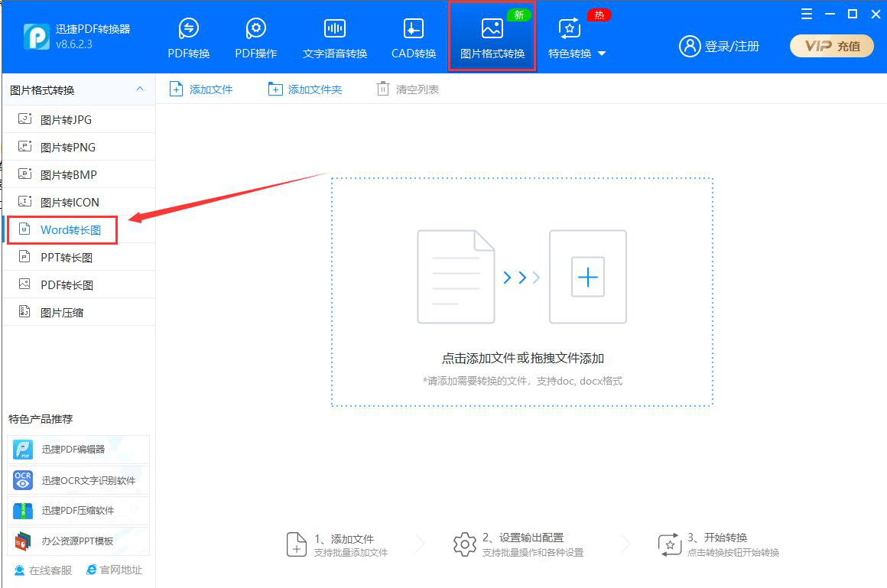Open the 特色转换 star icon
Image resolution: width=887 pixels, height=588 pixels.
coord(569,28)
